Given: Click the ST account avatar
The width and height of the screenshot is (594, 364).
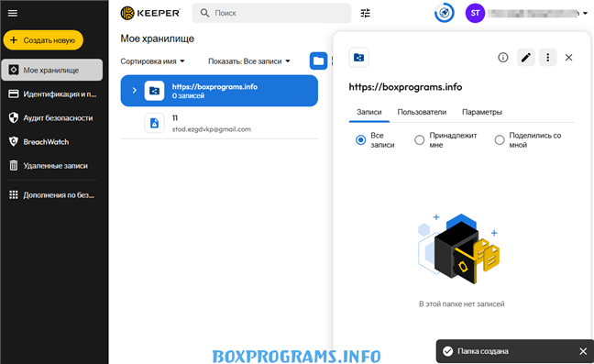Looking at the screenshot, I should click(x=475, y=13).
